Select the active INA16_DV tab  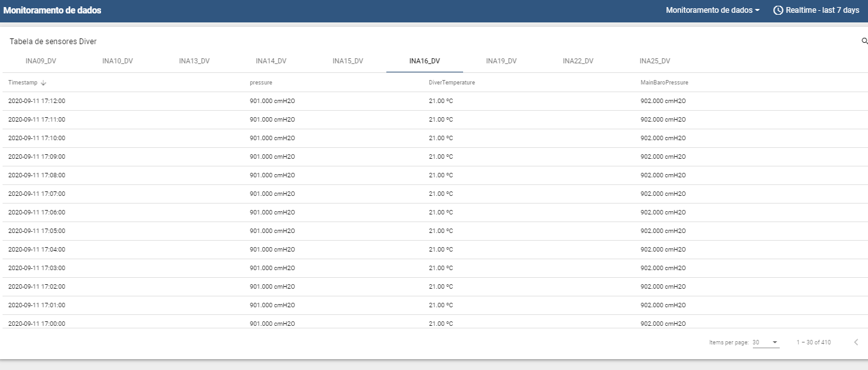point(425,61)
